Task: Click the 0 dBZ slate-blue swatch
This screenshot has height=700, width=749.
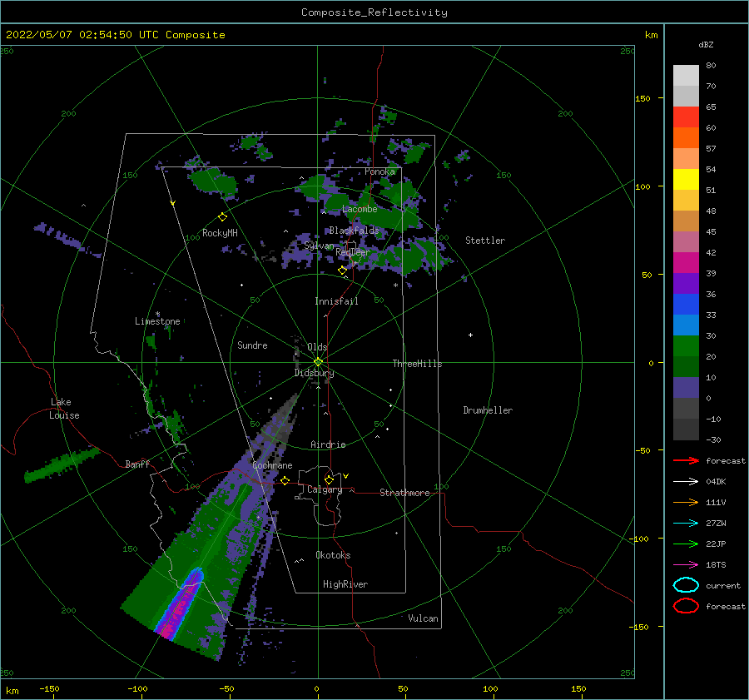Action: coord(686,388)
